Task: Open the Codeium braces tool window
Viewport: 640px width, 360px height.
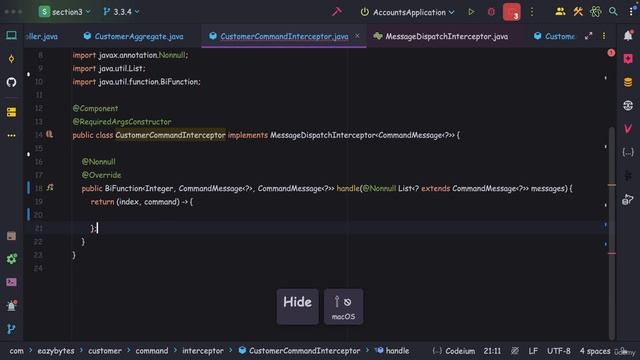Action: click(628, 152)
